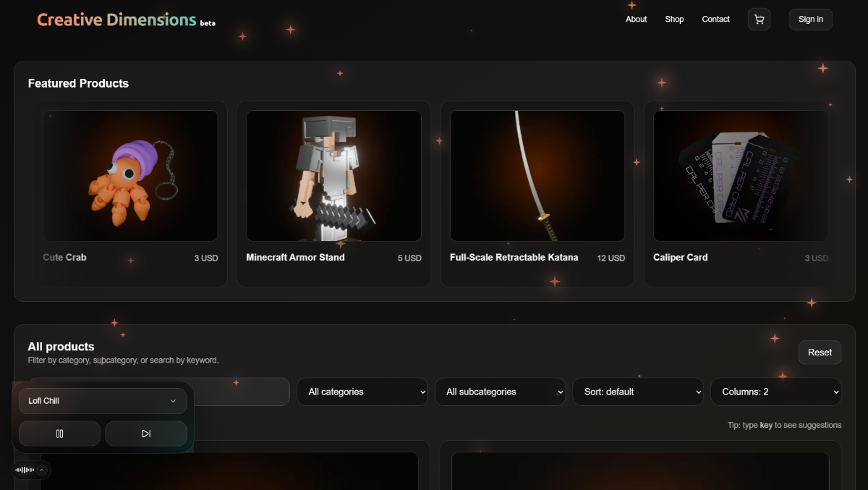Change the Columns: 2 dropdown
Viewport: 868px width, 490px height.
776,392
